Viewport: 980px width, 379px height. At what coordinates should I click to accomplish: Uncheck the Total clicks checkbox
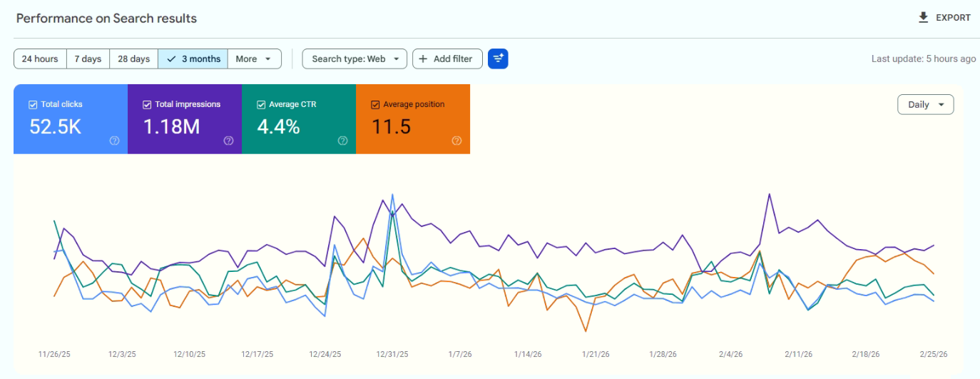(33, 105)
